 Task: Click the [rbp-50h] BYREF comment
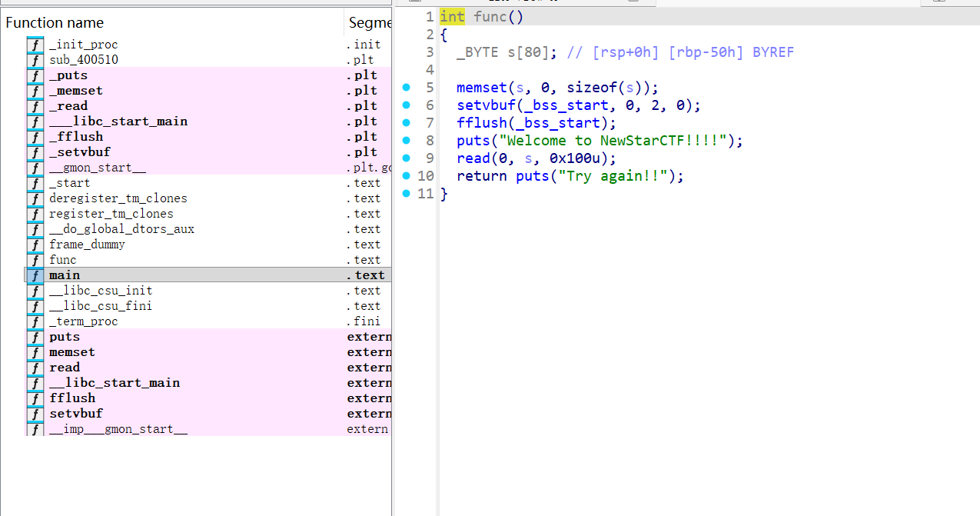[731, 52]
